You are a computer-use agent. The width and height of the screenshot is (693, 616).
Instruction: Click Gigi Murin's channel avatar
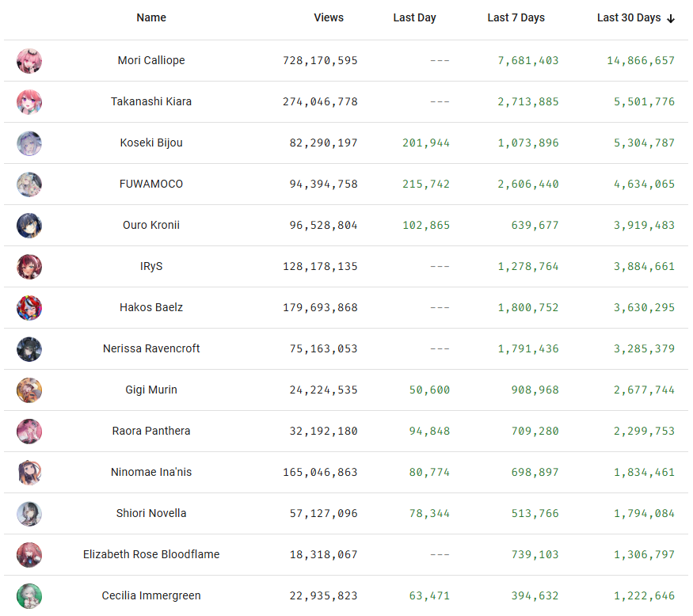[29, 390]
